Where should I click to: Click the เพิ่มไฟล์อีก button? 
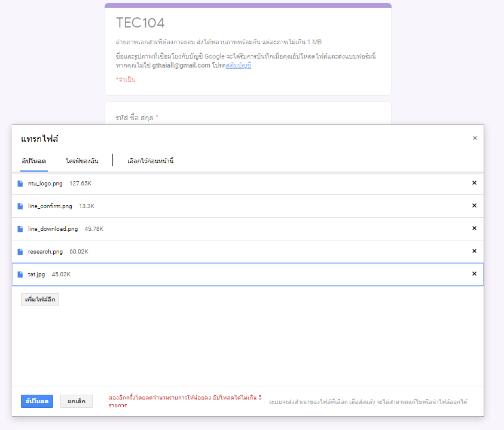click(40, 299)
